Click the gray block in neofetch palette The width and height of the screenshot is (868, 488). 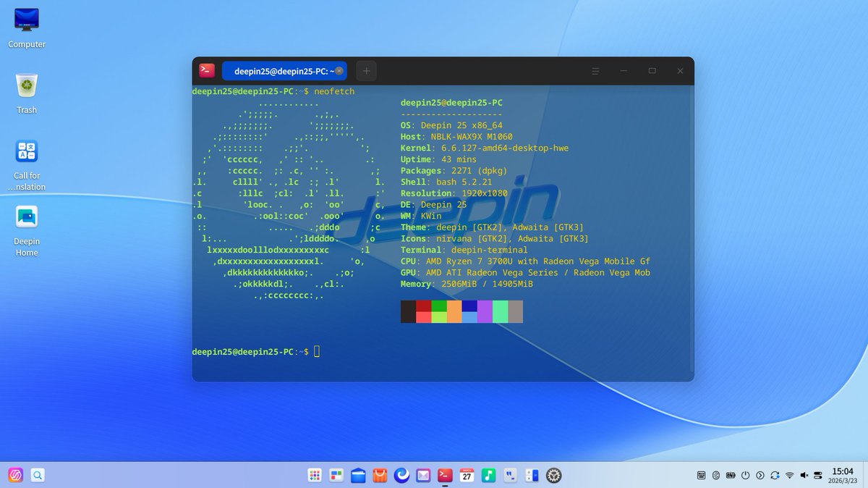point(515,311)
